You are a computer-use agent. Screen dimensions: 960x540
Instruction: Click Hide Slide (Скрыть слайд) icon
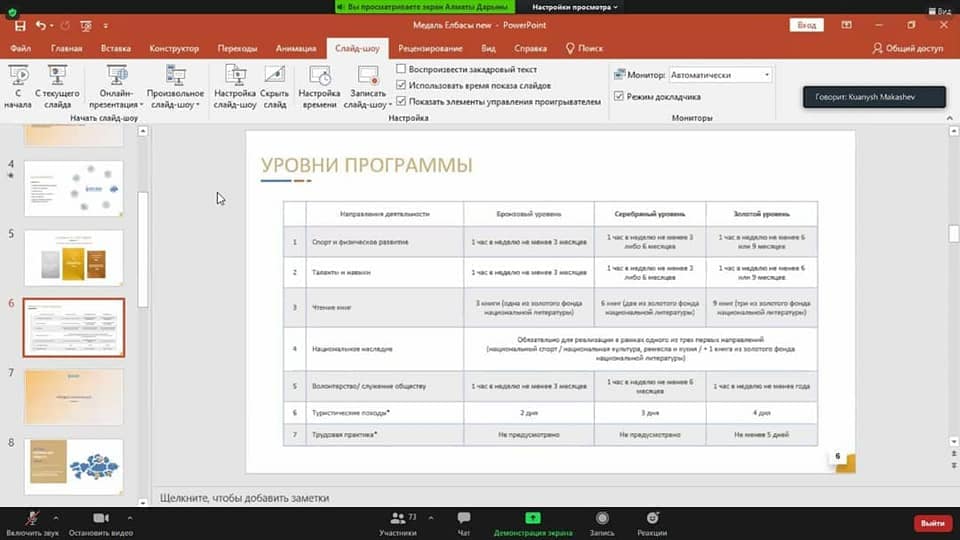[x=274, y=86]
